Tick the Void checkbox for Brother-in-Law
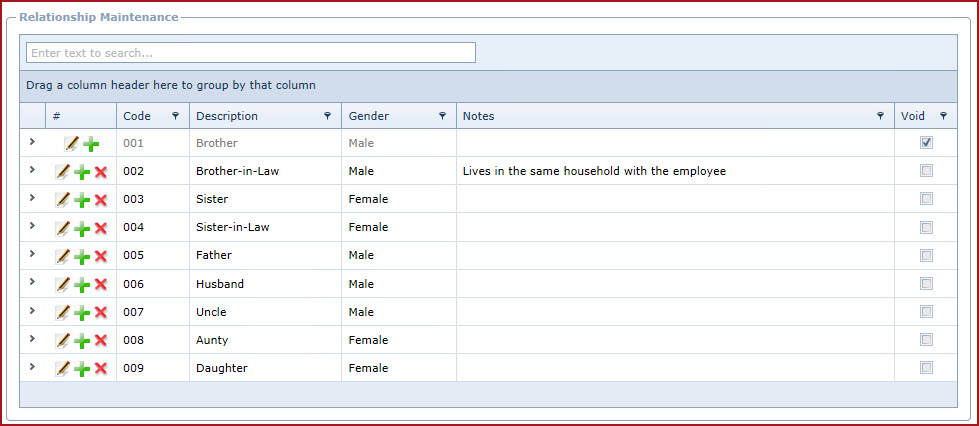The width and height of the screenshot is (979, 426). tap(927, 171)
